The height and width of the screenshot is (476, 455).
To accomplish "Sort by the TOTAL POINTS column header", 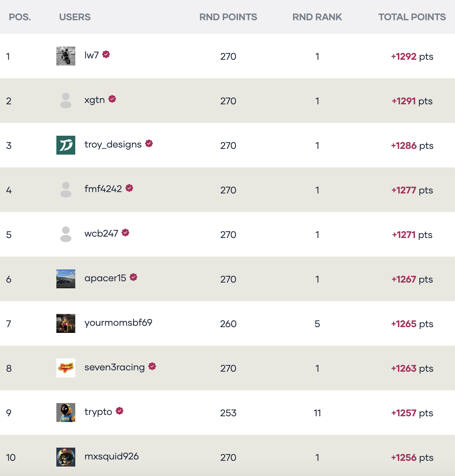I will click(412, 17).
